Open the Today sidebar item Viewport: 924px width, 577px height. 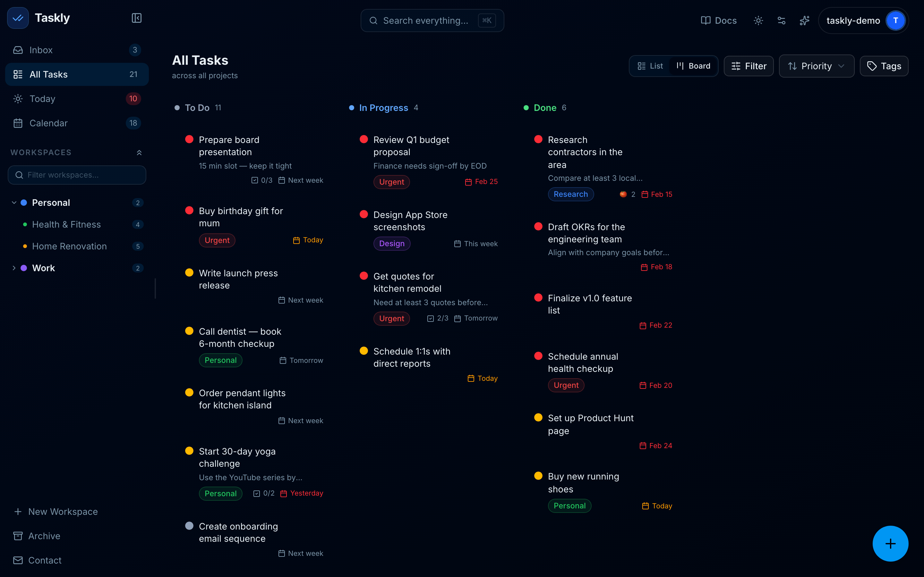42,99
